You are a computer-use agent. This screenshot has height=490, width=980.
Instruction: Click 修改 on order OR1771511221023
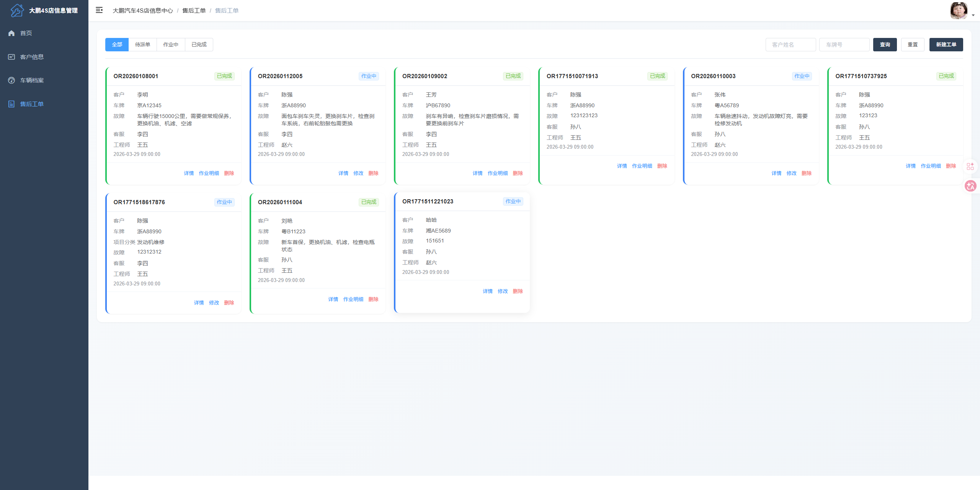coord(503,291)
